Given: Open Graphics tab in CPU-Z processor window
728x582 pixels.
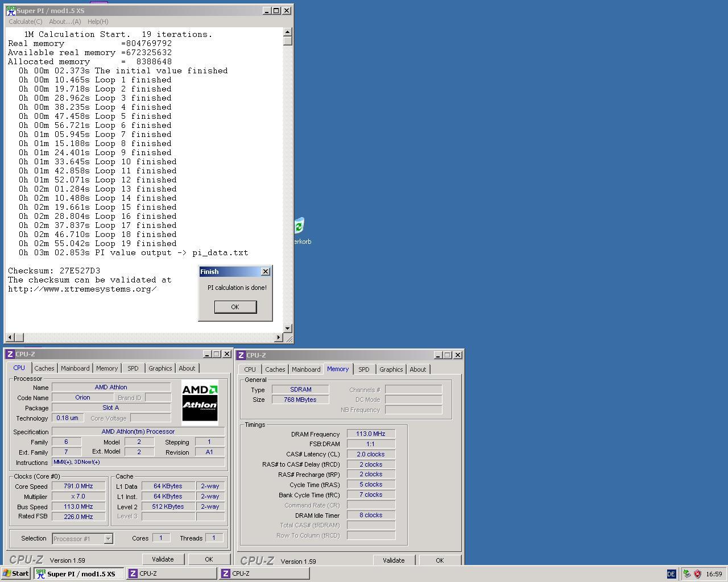Looking at the screenshot, I should pyautogui.click(x=160, y=368).
